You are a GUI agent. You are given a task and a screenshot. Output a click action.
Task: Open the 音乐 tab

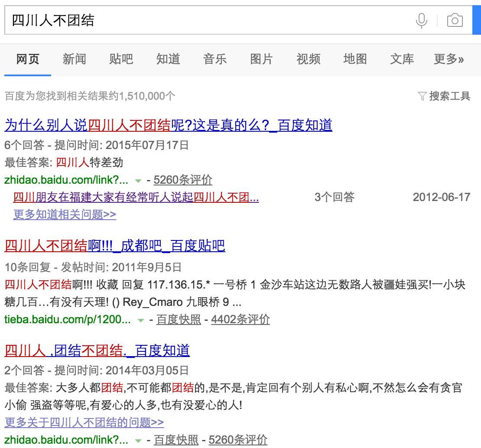[x=215, y=59]
